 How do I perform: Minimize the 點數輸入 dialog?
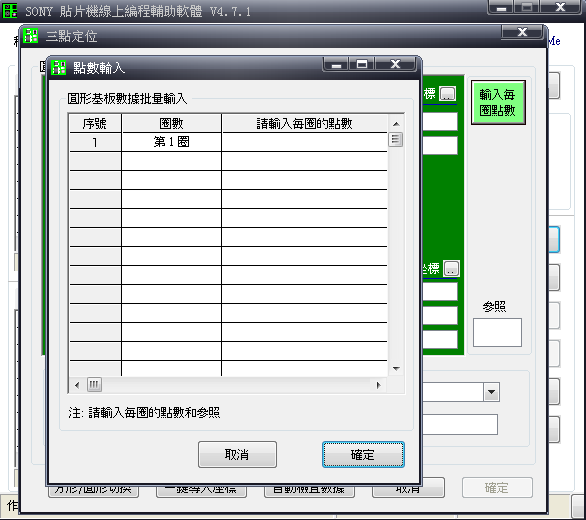click(336, 64)
